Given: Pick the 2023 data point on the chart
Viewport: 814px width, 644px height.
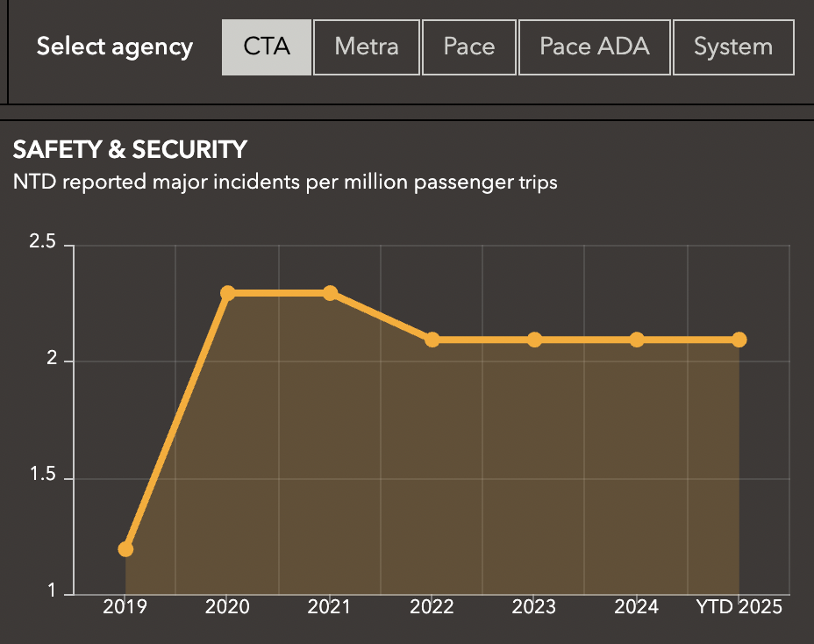Looking at the screenshot, I should 534,340.
